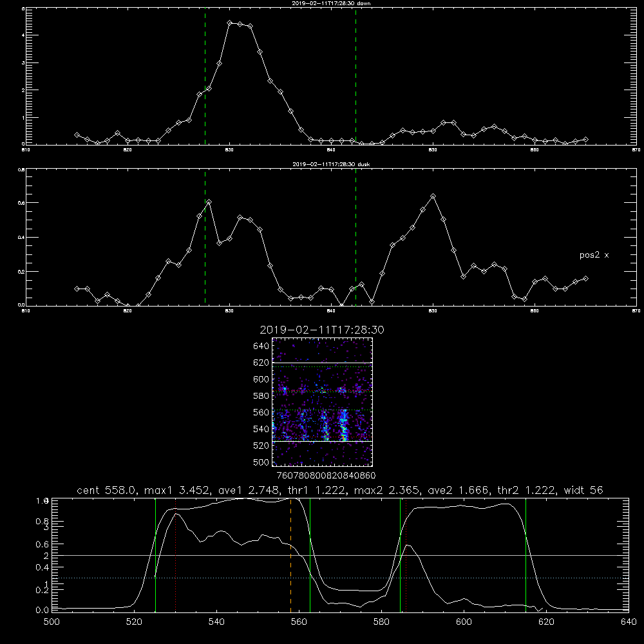Screen dimensions: 644x644
Task: Click 'max2 2.365' in the bottom plot title
Action: pos(386,490)
